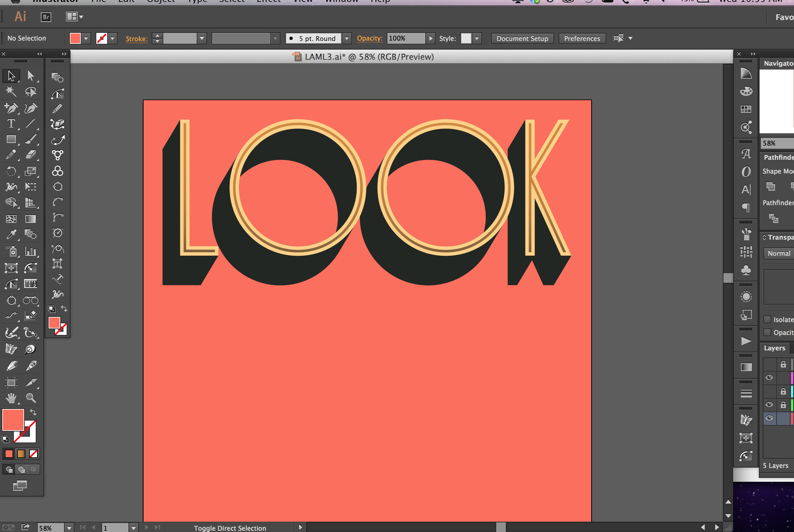Click the Navigator 58% zoom field
This screenshot has height=532, width=794.
click(x=777, y=143)
